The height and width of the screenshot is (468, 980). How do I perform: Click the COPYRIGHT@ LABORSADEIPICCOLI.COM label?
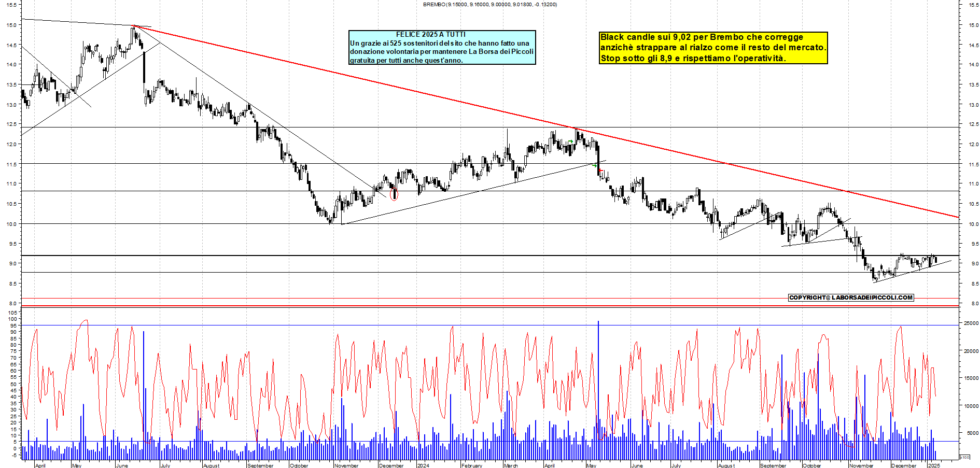pyautogui.click(x=851, y=297)
